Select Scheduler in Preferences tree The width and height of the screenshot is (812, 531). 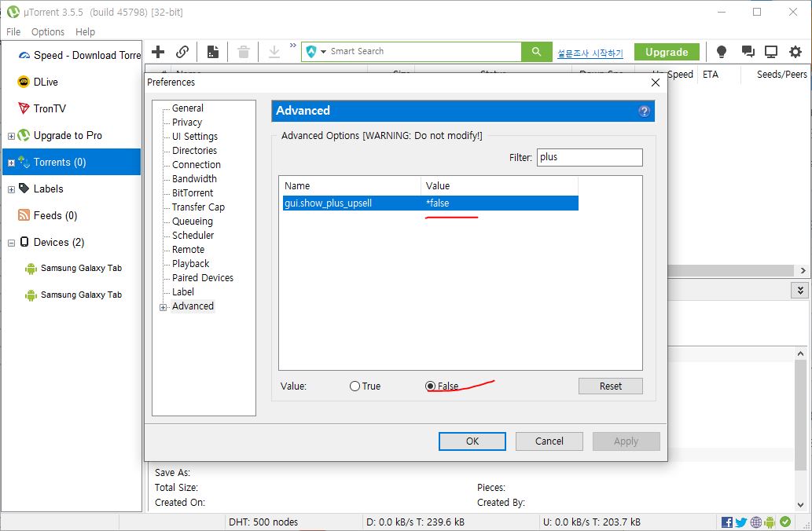click(x=193, y=236)
